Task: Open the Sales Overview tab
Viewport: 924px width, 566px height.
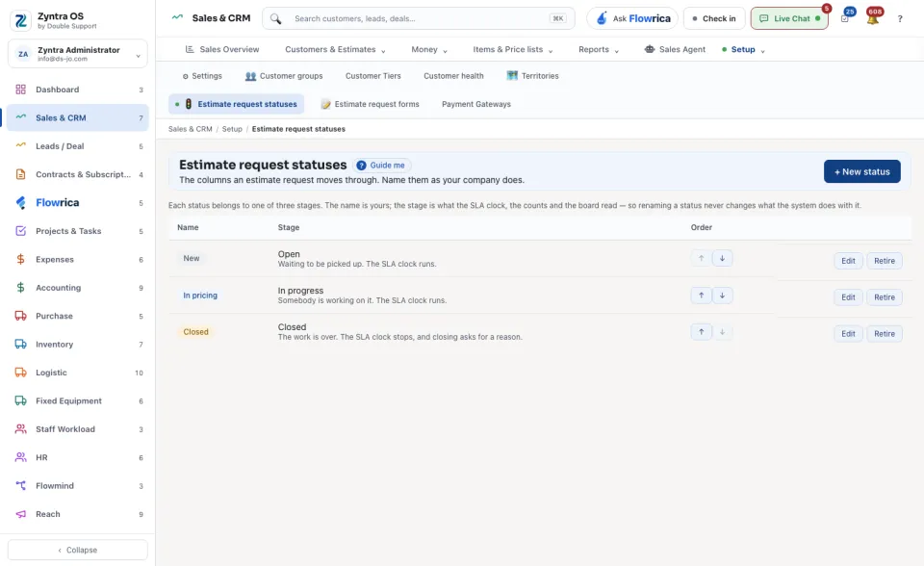Action: pos(222,49)
